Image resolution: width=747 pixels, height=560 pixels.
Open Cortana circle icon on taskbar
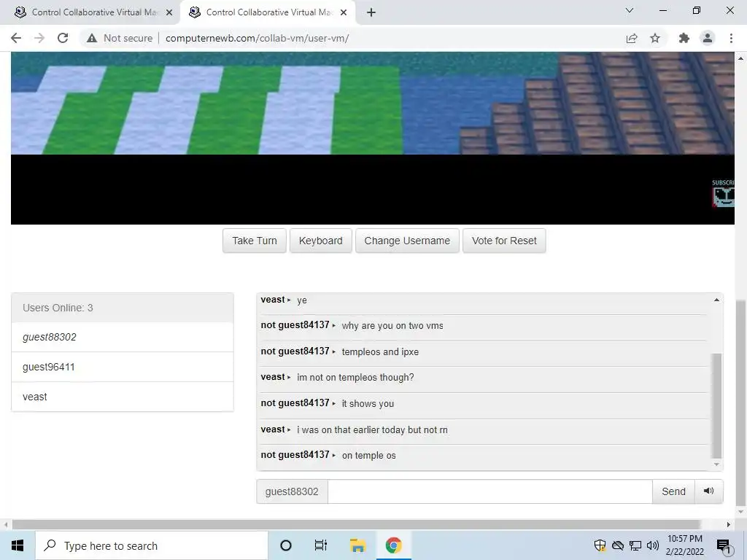[286, 545]
